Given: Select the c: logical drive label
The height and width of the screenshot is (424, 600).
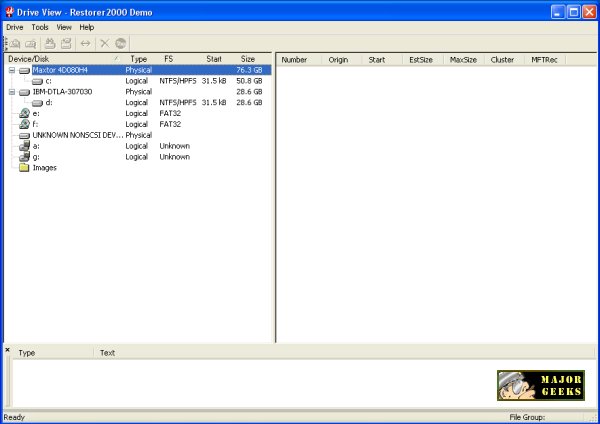Looking at the screenshot, I should click(49, 81).
